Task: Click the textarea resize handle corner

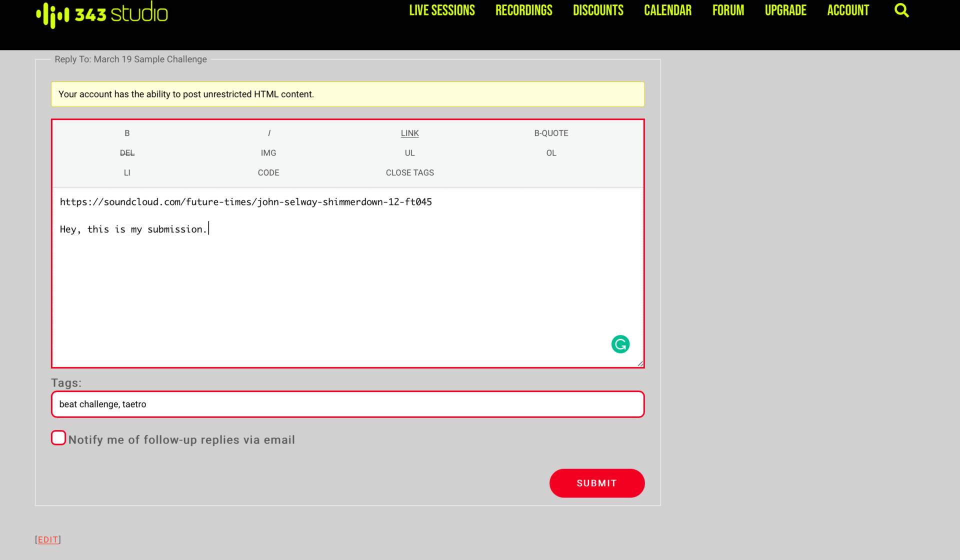Action: (640, 363)
